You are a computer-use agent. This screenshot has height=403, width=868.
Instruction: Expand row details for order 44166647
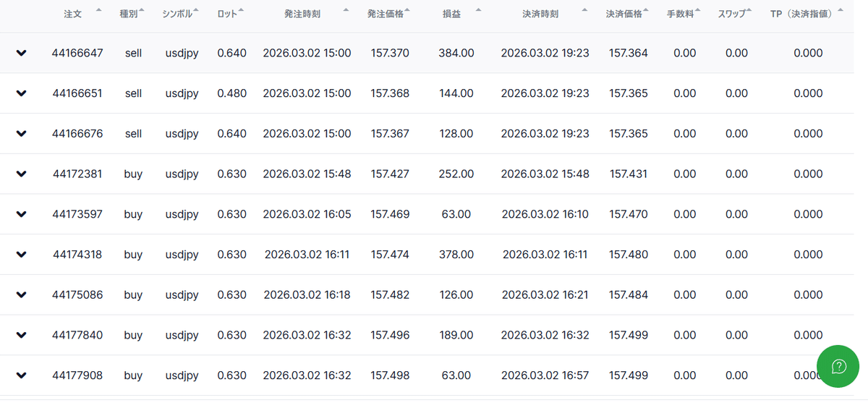(x=21, y=53)
